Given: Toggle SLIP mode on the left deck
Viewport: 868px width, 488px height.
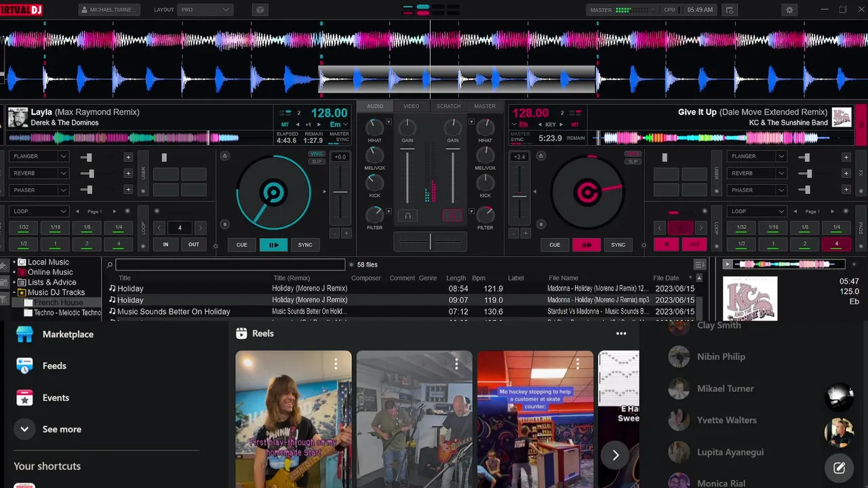Looking at the screenshot, I should 317,161.
